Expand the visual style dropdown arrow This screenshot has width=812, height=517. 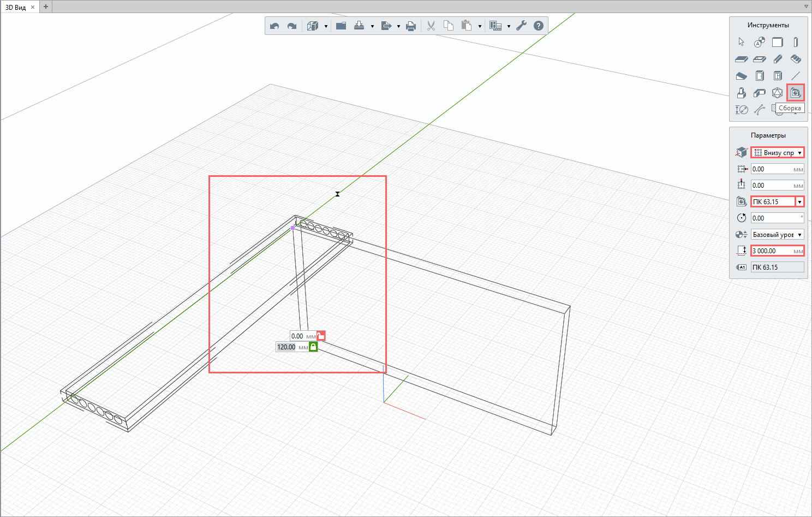point(326,26)
